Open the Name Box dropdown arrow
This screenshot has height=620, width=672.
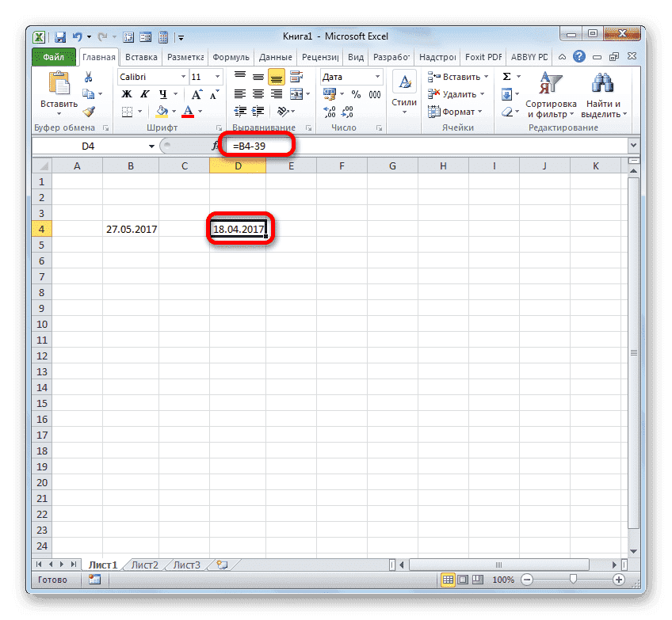pyautogui.click(x=153, y=146)
